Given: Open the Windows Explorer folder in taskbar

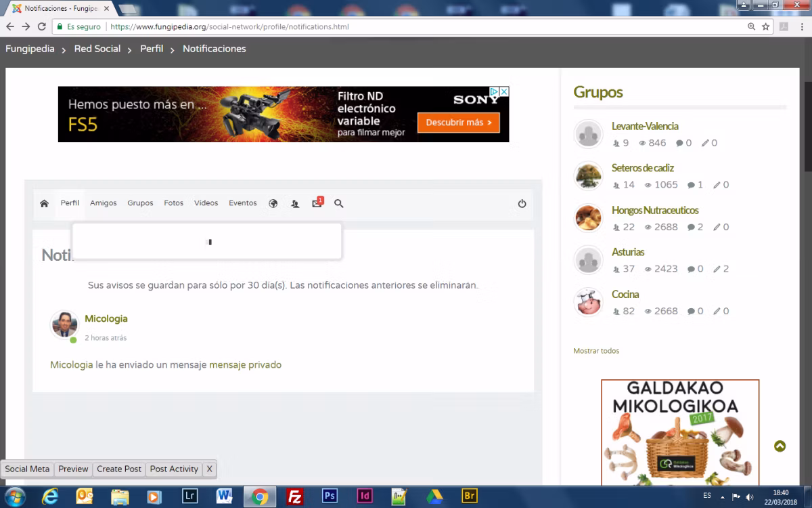Looking at the screenshot, I should coord(120,496).
